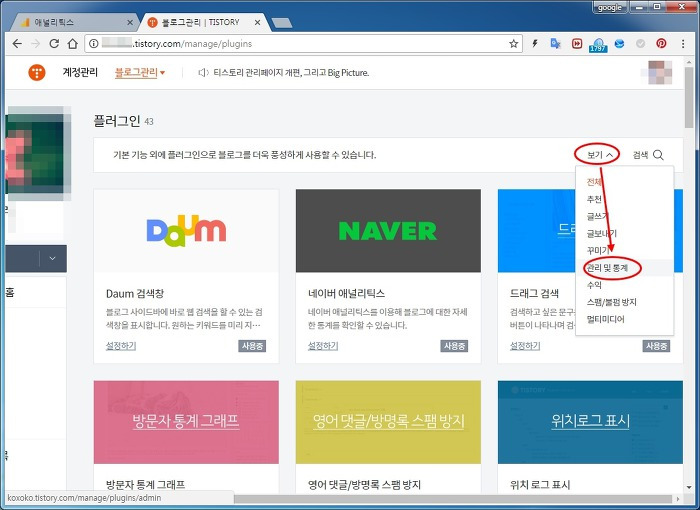Screen dimensions: 700x510
Task: Click the 네이버 애널리틱스 plugin title
Action: click(x=346, y=293)
